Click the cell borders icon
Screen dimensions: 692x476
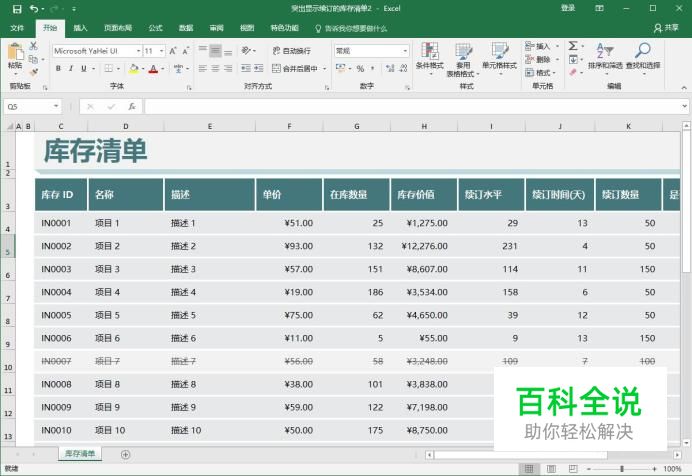pyautogui.click(x=109, y=68)
